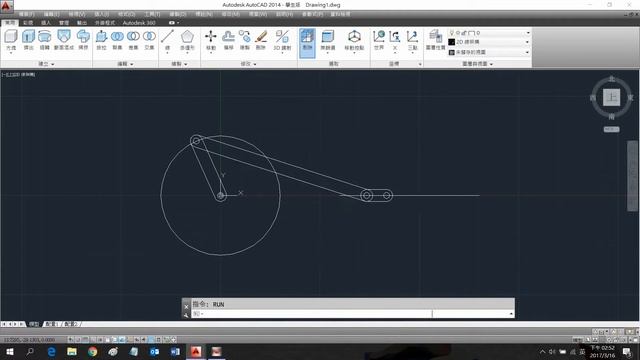Select the Move (移動) tool
Image resolution: width=640 pixels, height=360 pixels.
pos(211,40)
